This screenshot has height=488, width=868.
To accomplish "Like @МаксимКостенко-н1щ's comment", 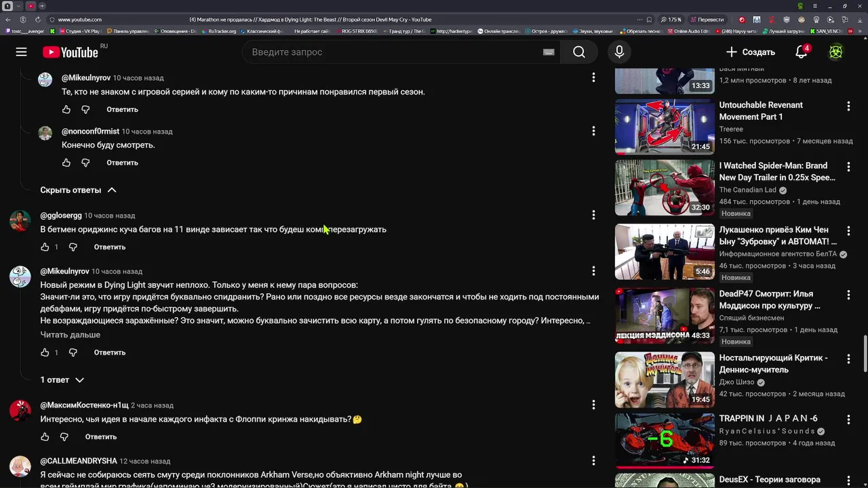I will (x=45, y=436).
